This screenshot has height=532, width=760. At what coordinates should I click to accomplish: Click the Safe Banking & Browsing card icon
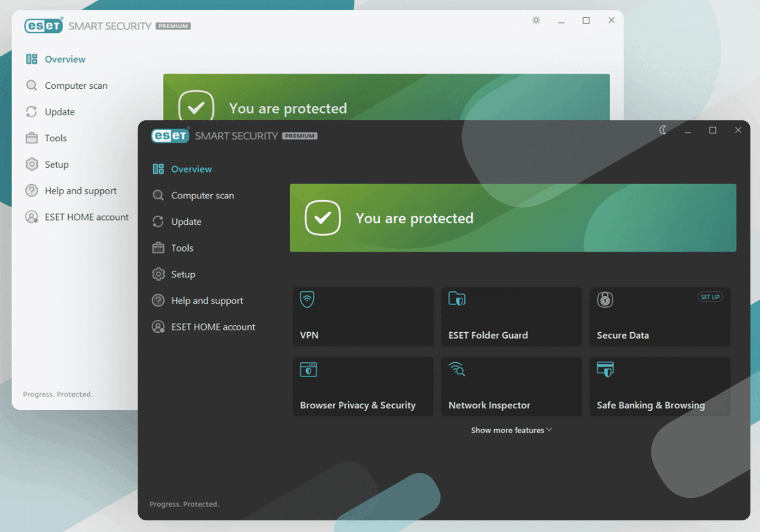[x=605, y=369]
